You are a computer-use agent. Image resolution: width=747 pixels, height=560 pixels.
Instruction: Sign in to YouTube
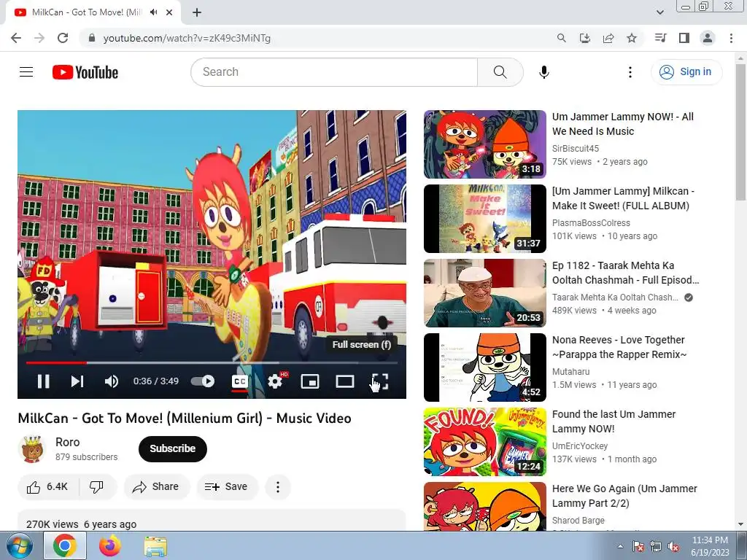[x=686, y=72]
